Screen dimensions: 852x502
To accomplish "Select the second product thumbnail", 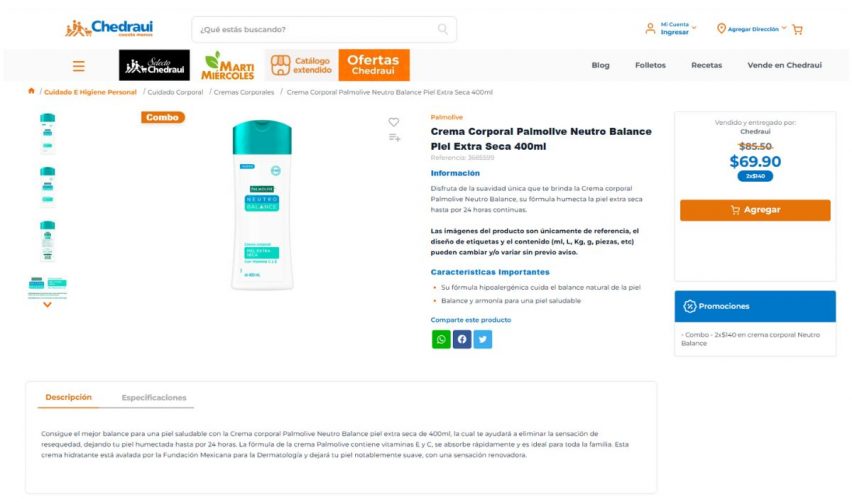I will tap(48, 186).
